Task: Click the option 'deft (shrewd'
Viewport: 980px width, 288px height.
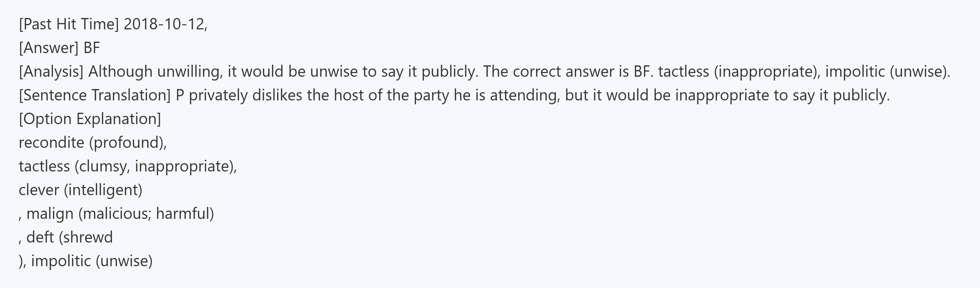Action: 70,237
